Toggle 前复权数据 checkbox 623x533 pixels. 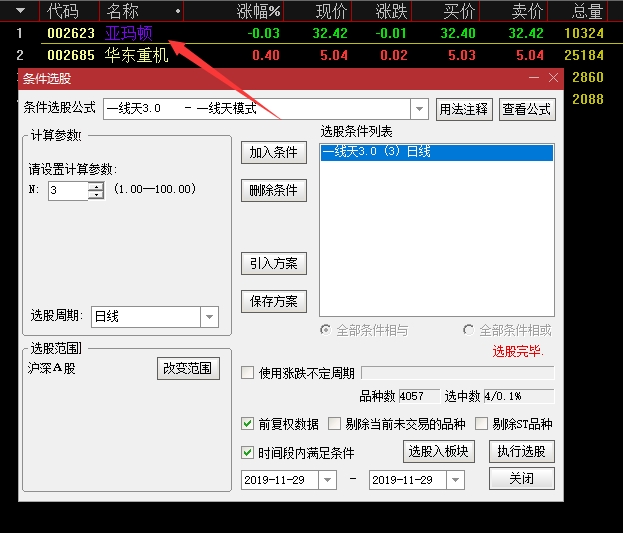[x=248, y=424]
